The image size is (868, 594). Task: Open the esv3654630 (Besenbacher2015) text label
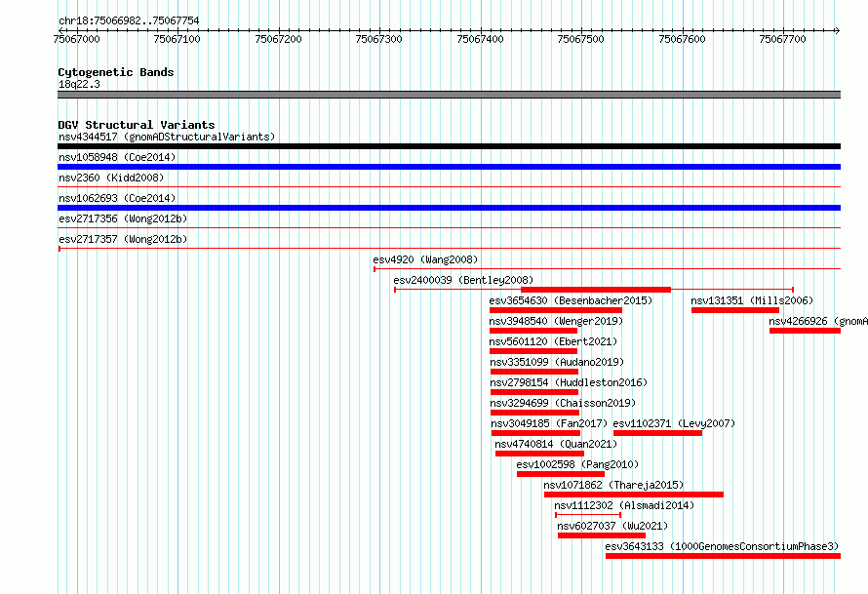point(571,300)
